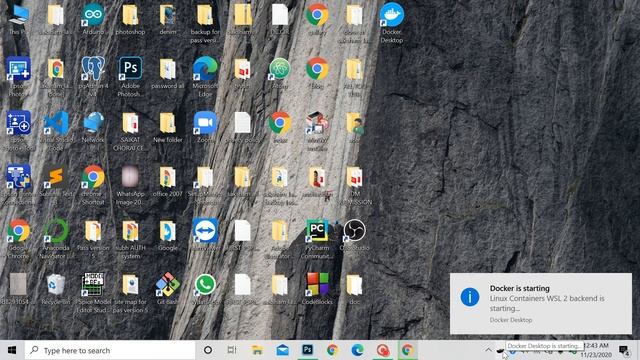Launch TeamViewer desktop shortcut
Image resolution: width=640 pixels, height=360 pixels.
(x=205, y=235)
